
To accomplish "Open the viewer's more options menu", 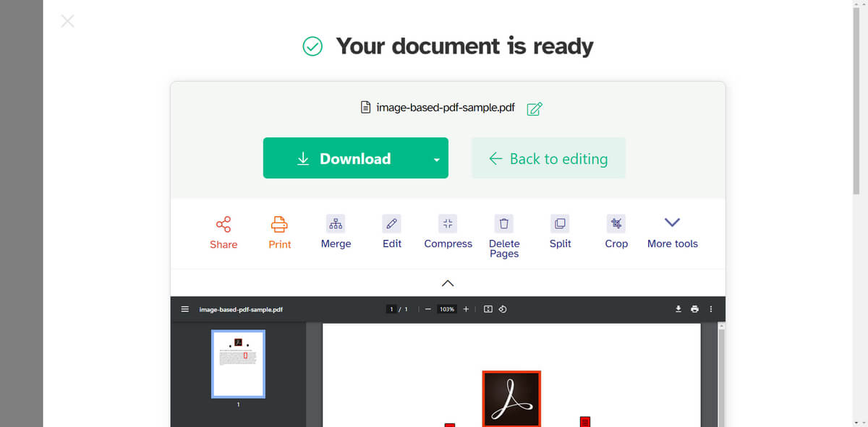I will [x=710, y=309].
